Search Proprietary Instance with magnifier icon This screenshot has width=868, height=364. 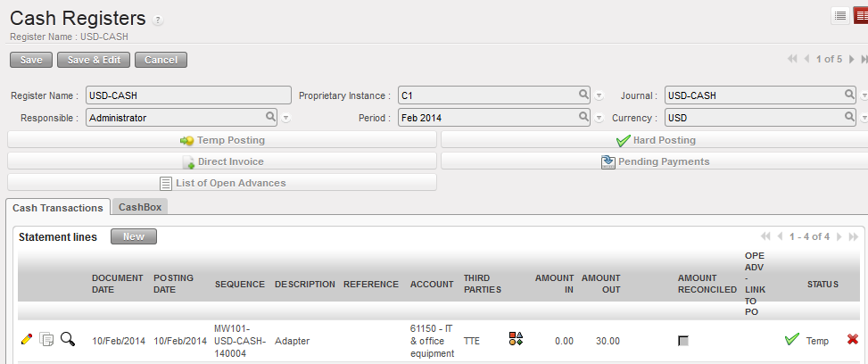click(x=583, y=95)
